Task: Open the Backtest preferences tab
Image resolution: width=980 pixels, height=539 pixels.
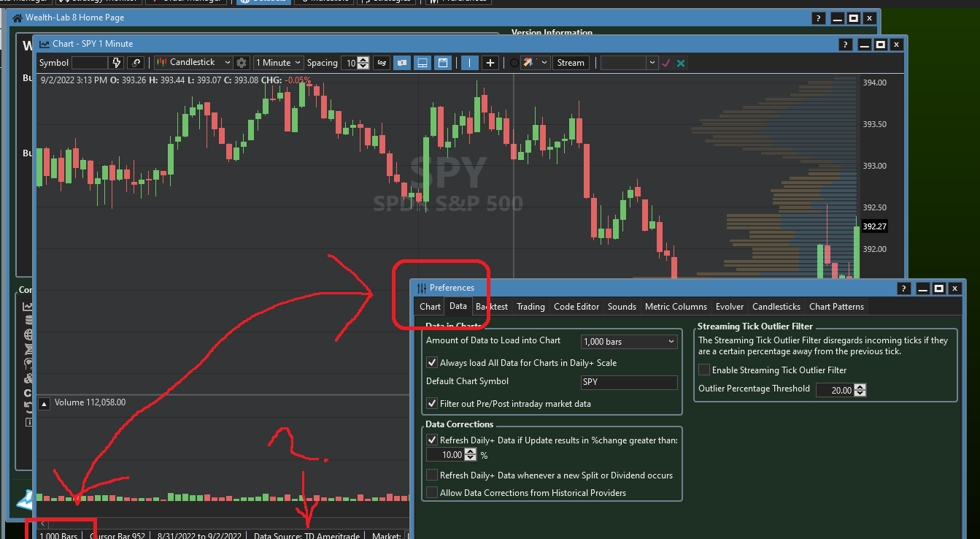Action: tap(492, 307)
